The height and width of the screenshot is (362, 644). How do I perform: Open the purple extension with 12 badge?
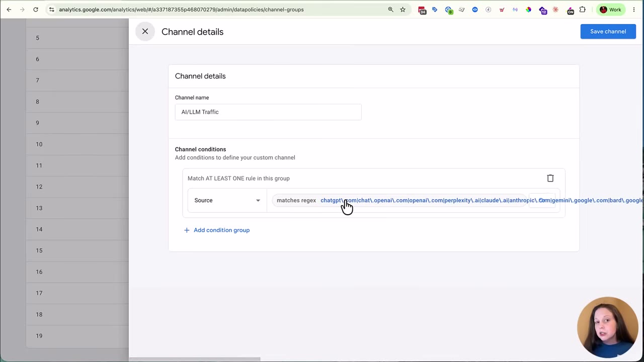click(542, 10)
